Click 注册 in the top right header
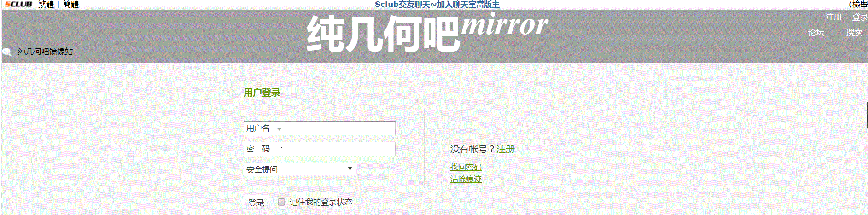Viewport: 868px width, 215px height. (x=833, y=17)
